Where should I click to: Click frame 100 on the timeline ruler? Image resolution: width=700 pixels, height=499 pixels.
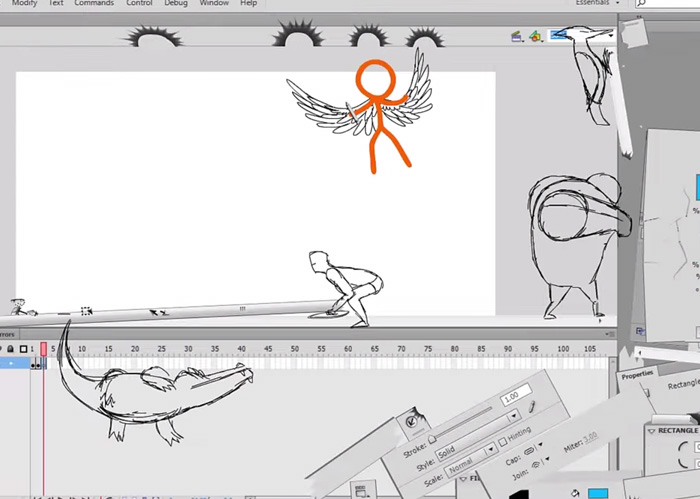pyautogui.click(x=563, y=349)
